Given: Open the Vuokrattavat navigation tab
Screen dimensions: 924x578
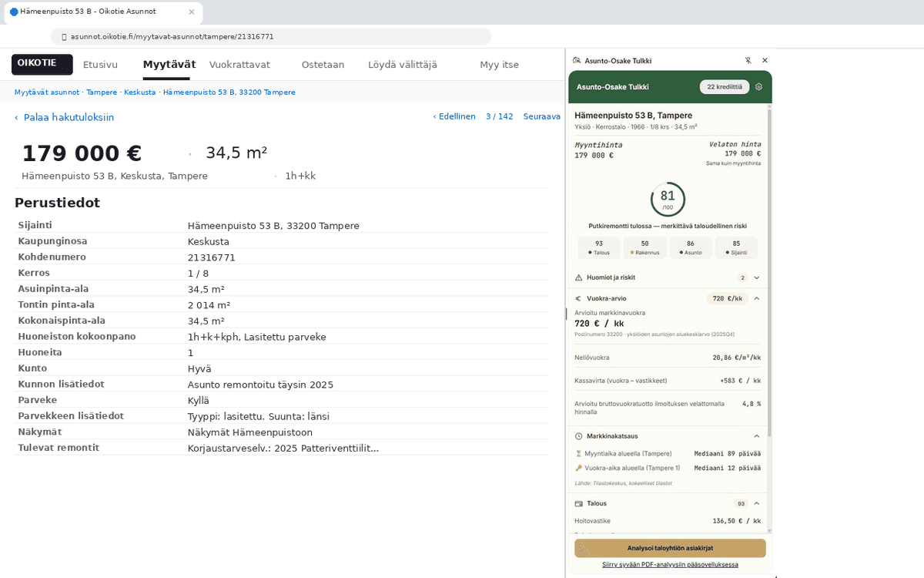Looking at the screenshot, I should 239,65.
